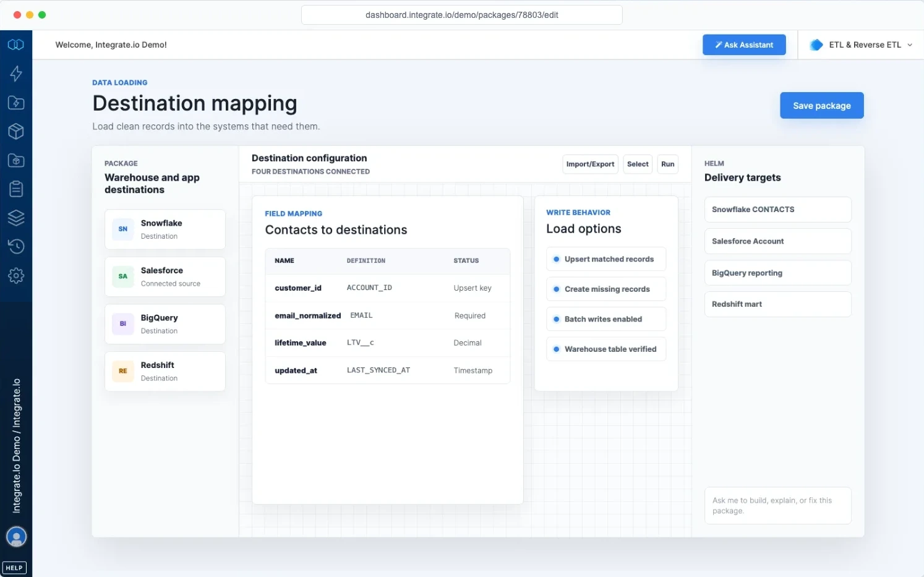
Task: Toggle Warehouse table verified option
Action: (606, 349)
